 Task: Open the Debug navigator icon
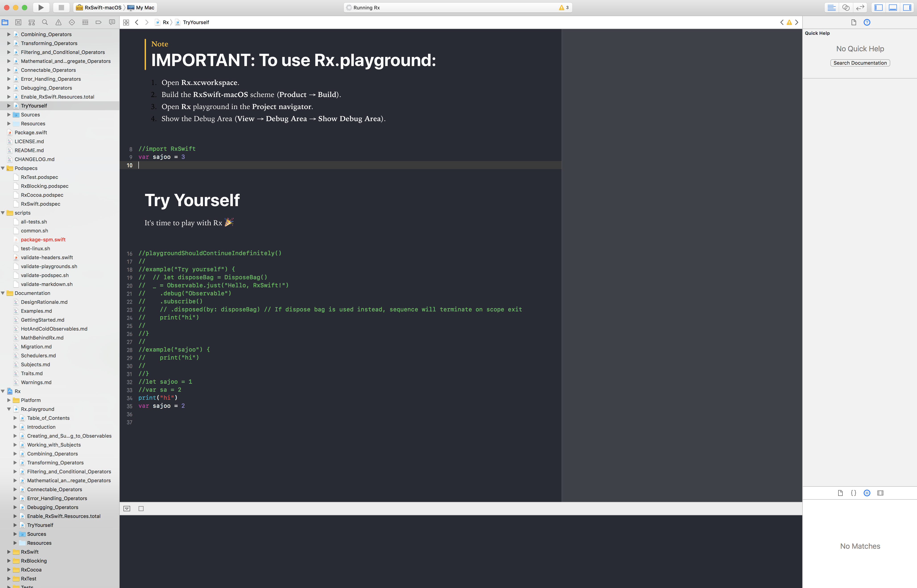click(85, 22)
